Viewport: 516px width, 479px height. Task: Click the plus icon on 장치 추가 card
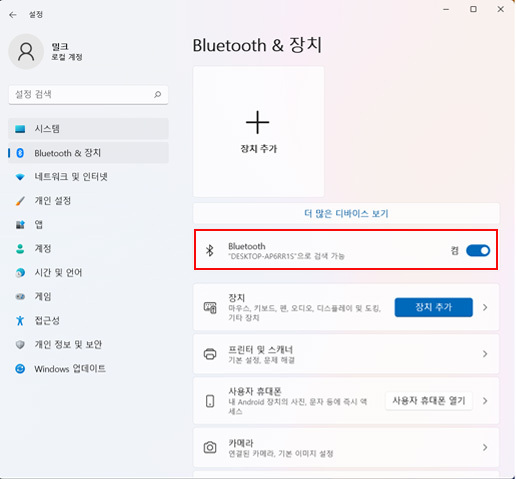257,122
